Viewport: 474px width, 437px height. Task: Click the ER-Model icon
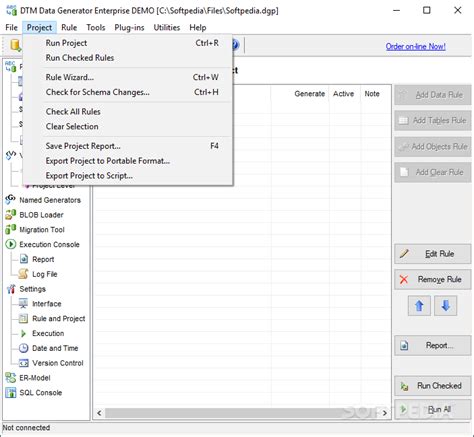(10, 378)
